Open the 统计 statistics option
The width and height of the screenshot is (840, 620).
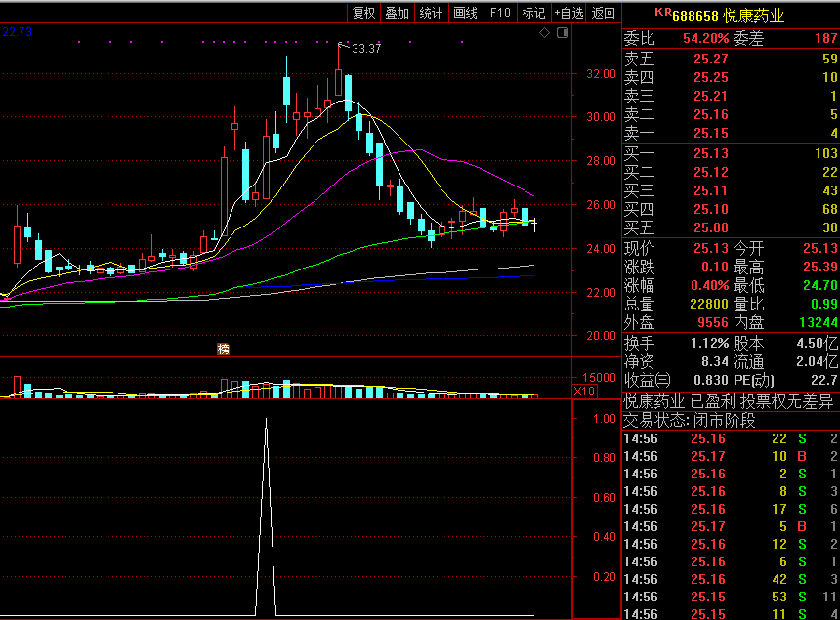coord(431,13)
